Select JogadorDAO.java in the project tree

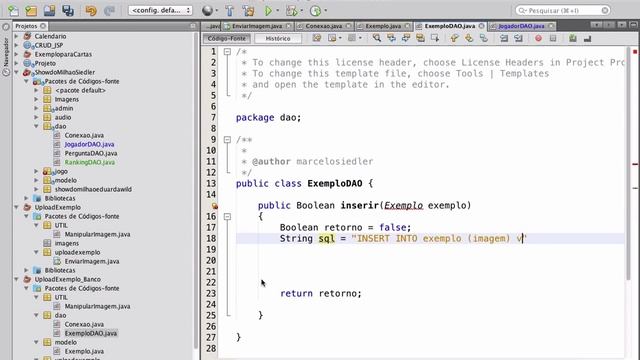point(89,144)
